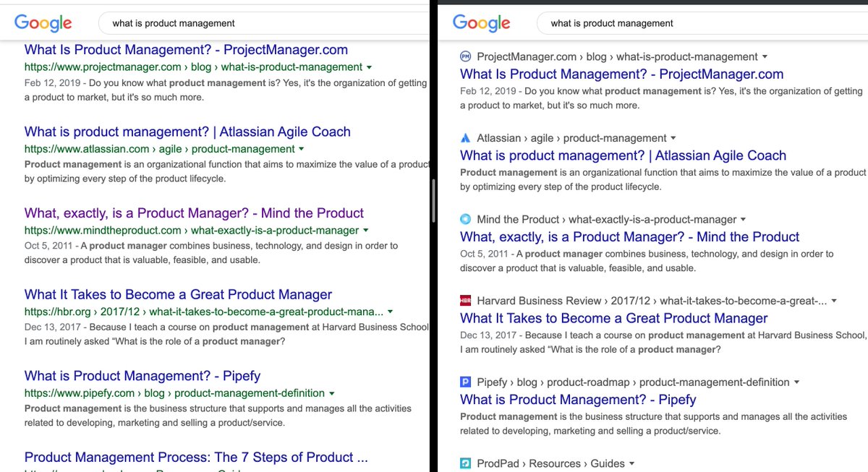The width and height of the screenshot is (868, 472).
Task: Open visited 'What, exactly, is a Product Manager?' link in left window
Action: click(194, 213)
